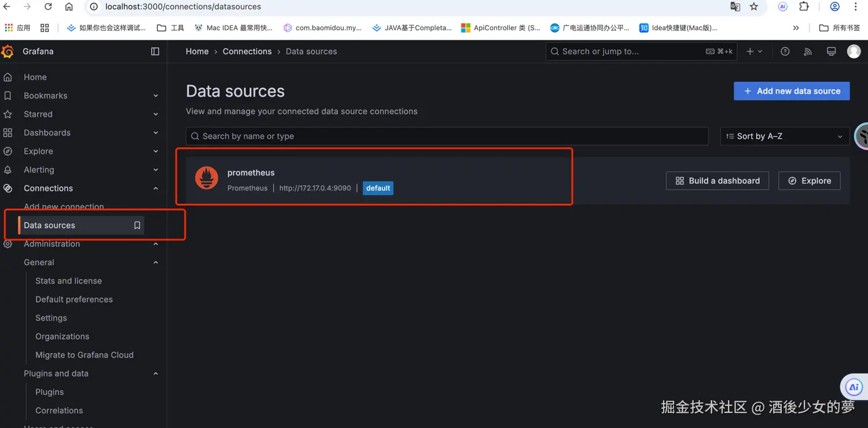Click browser back arrow

pos(7,7)
